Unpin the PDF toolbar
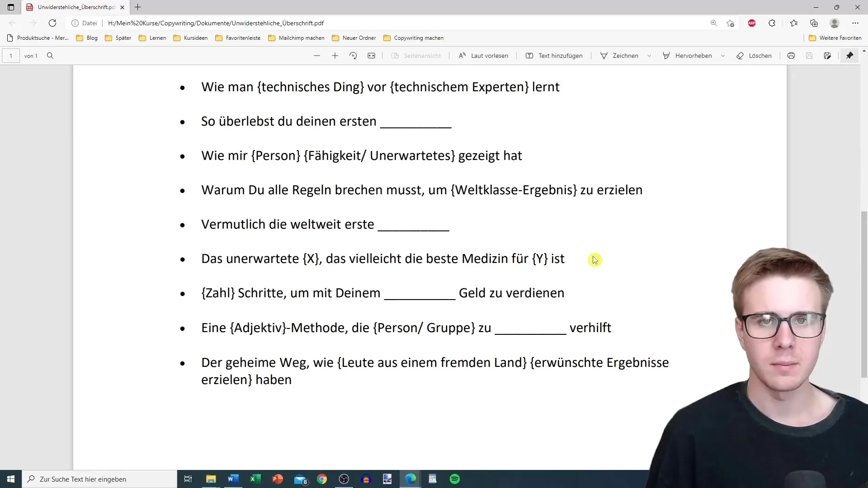868x488 pixels. coord(850,56)
